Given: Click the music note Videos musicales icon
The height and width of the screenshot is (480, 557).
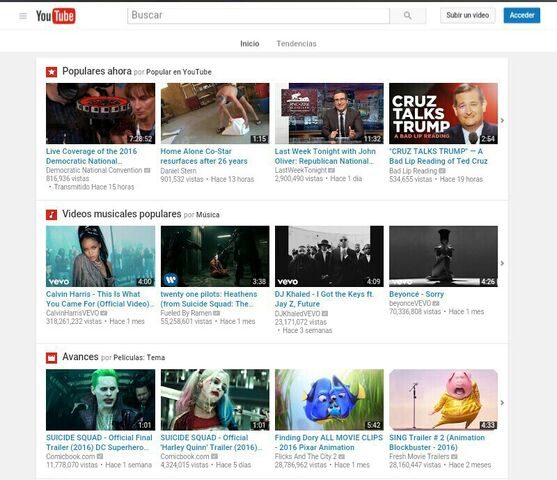Looking at the screenshot, I should (52, 215).
